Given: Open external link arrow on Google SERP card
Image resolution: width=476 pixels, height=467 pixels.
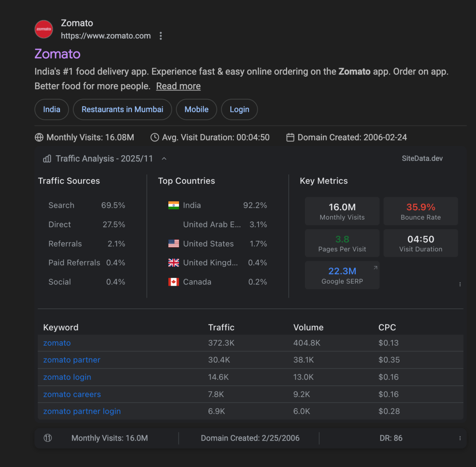Looking at the screenshot, I should [375, 268].
